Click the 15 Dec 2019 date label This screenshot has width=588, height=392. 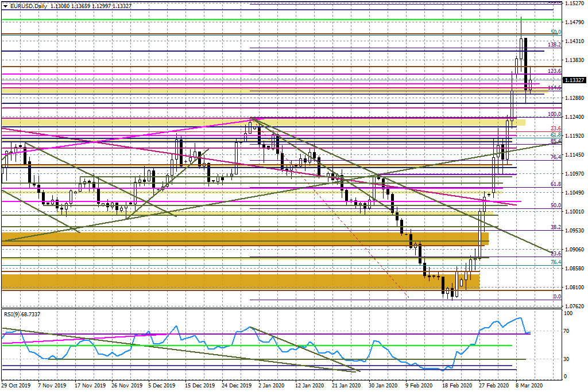(199, 385)
